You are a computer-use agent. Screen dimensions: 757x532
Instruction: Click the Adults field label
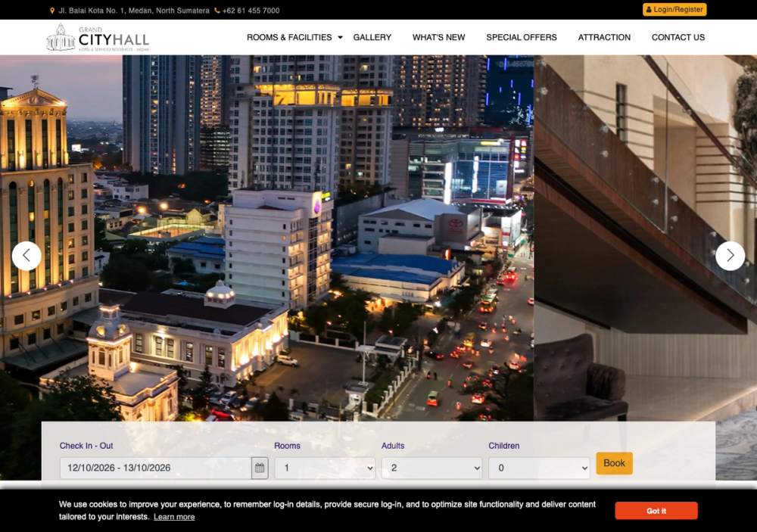coord(393,446)
